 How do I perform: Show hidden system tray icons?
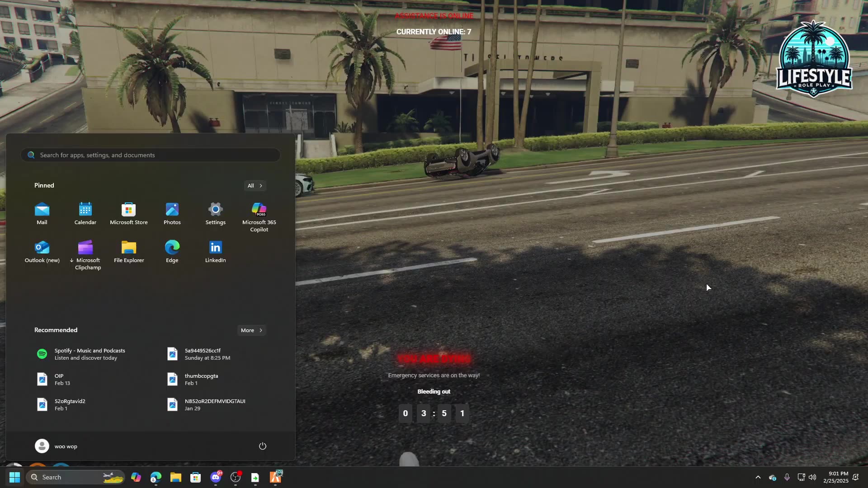coord(758,477)
